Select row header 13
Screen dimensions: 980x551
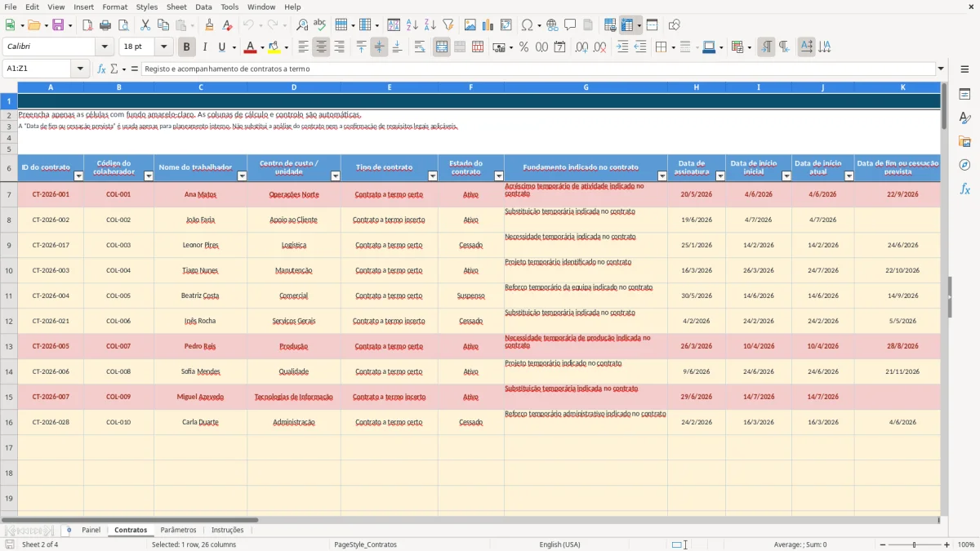coord(9,346)
